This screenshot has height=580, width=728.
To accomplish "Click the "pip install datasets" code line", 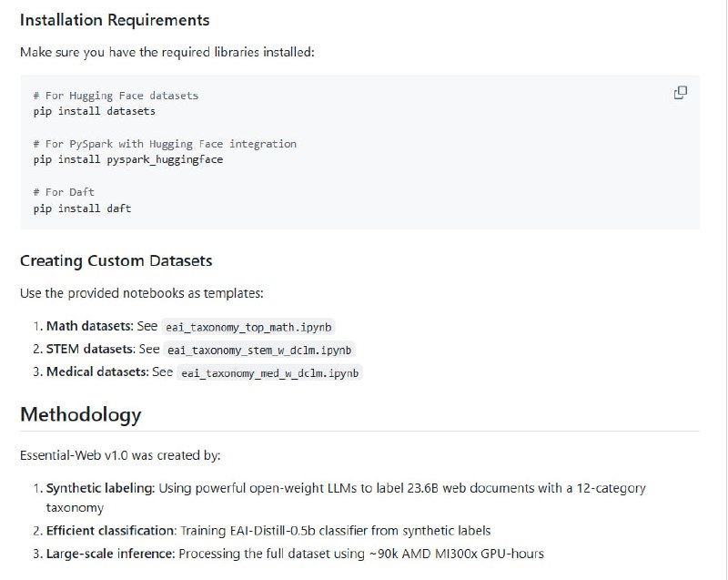I will pos(94,111).
